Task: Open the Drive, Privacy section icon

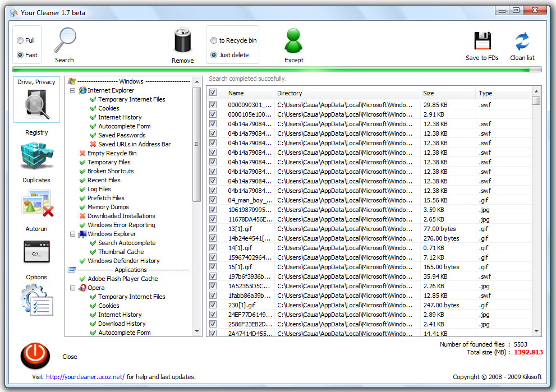Action: (37, 104)
